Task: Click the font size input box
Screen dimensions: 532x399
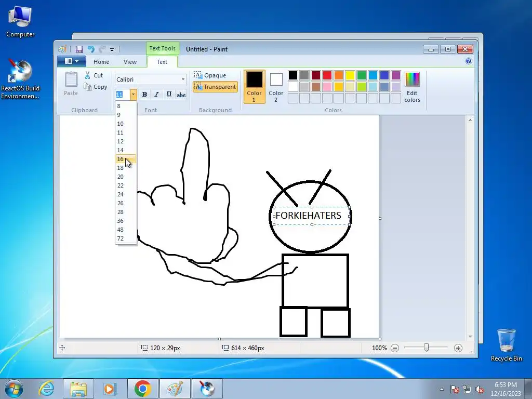Action: (123, 95)
